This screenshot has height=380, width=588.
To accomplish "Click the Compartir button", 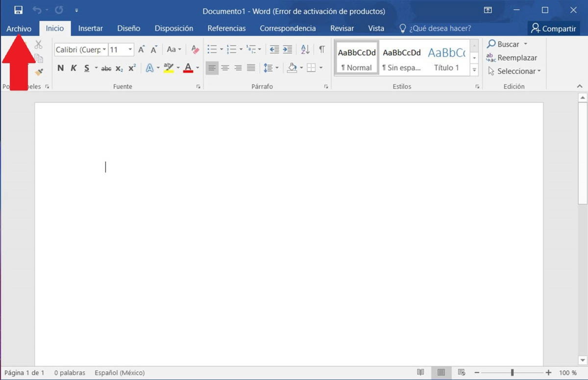I will click(553, 28).
